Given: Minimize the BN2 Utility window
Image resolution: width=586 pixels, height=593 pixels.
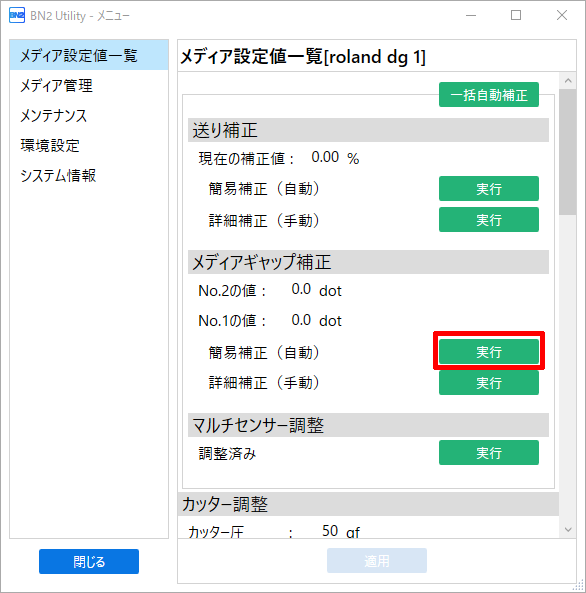Looking at the screenshot, I should click(471, 16).
